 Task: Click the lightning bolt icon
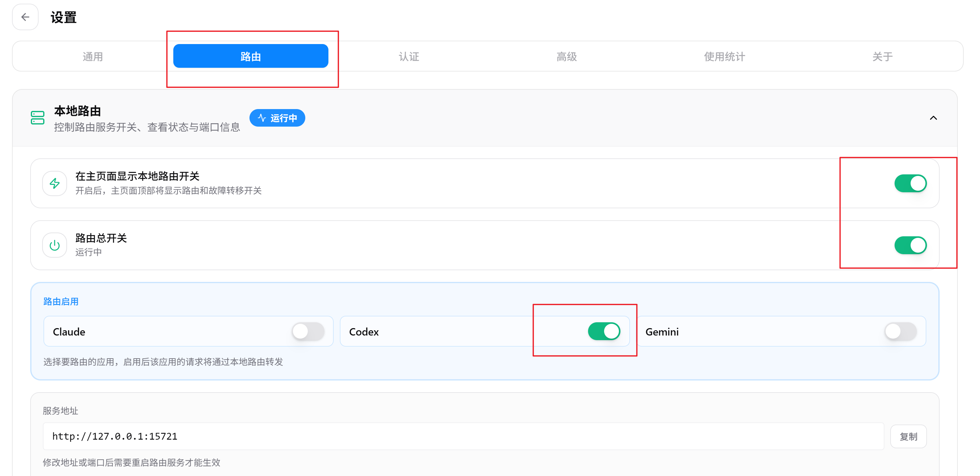54,184
